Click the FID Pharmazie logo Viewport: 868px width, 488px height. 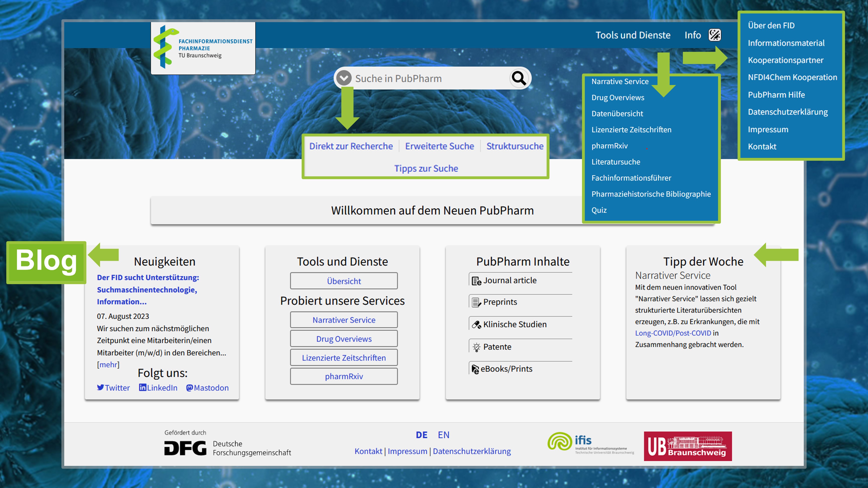tap(203, 48)
